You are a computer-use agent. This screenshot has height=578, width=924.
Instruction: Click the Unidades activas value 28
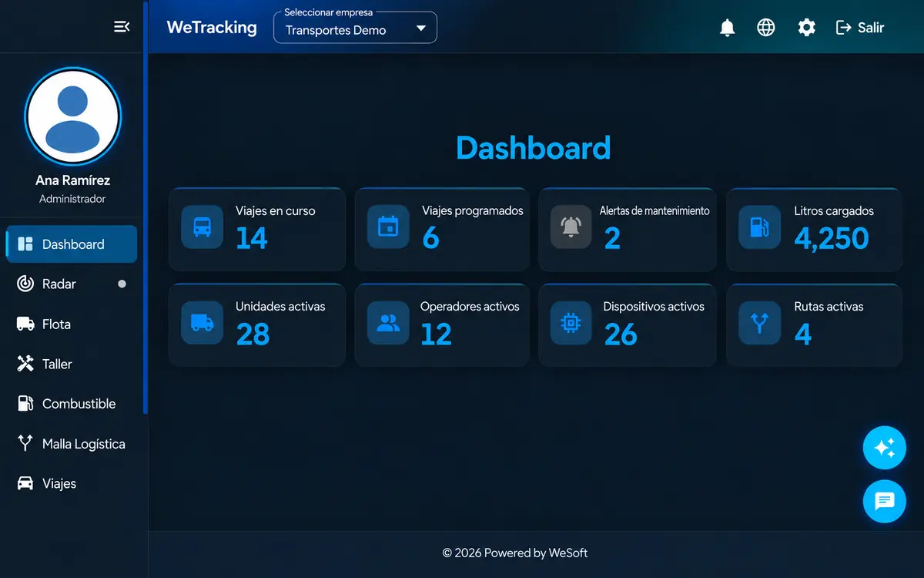pyautogui.click(x=253, y=334)
